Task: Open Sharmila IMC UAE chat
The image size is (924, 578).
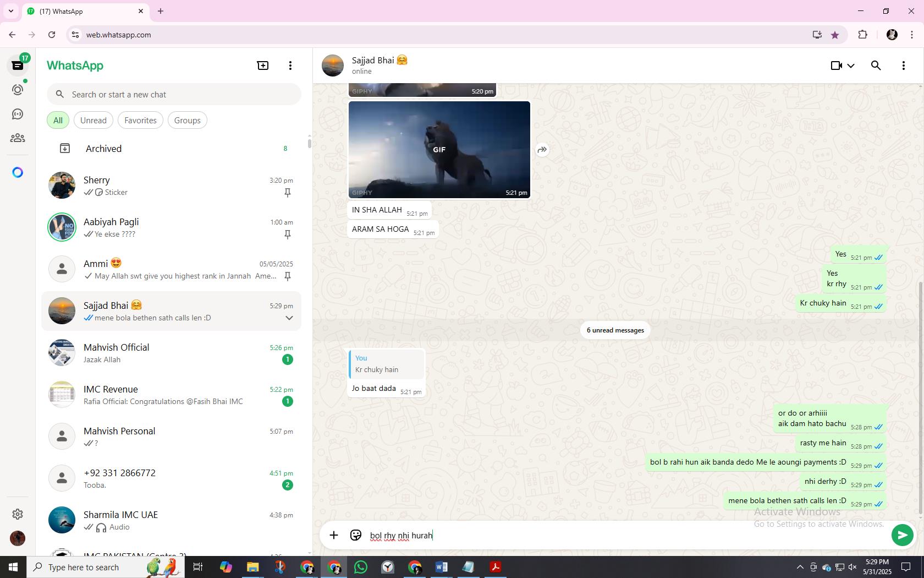Action: click(x=172, y=520)
